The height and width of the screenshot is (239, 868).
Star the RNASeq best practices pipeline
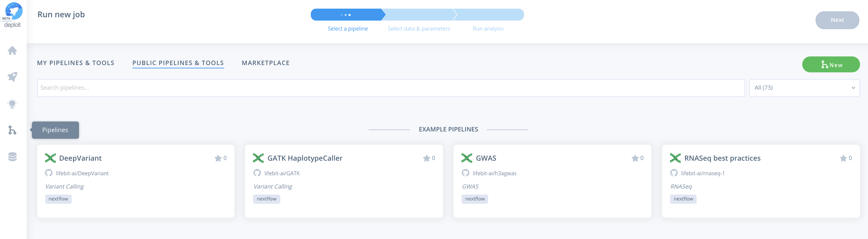pos(843,158)
